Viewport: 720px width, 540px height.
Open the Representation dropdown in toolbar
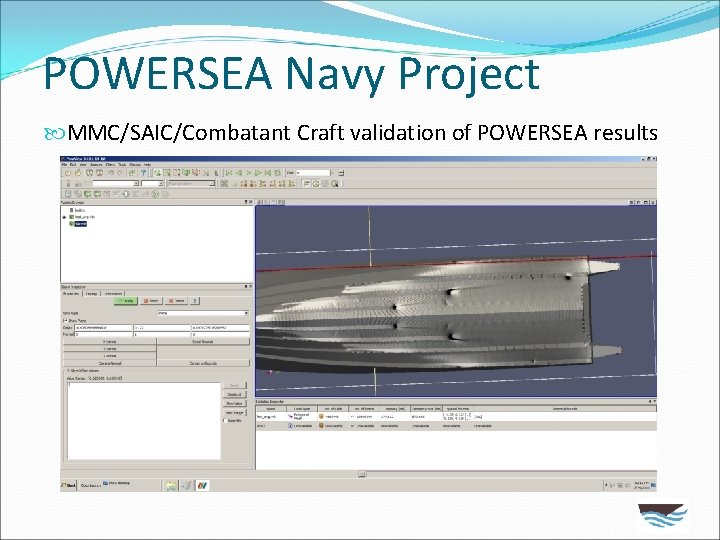(191, 184)
